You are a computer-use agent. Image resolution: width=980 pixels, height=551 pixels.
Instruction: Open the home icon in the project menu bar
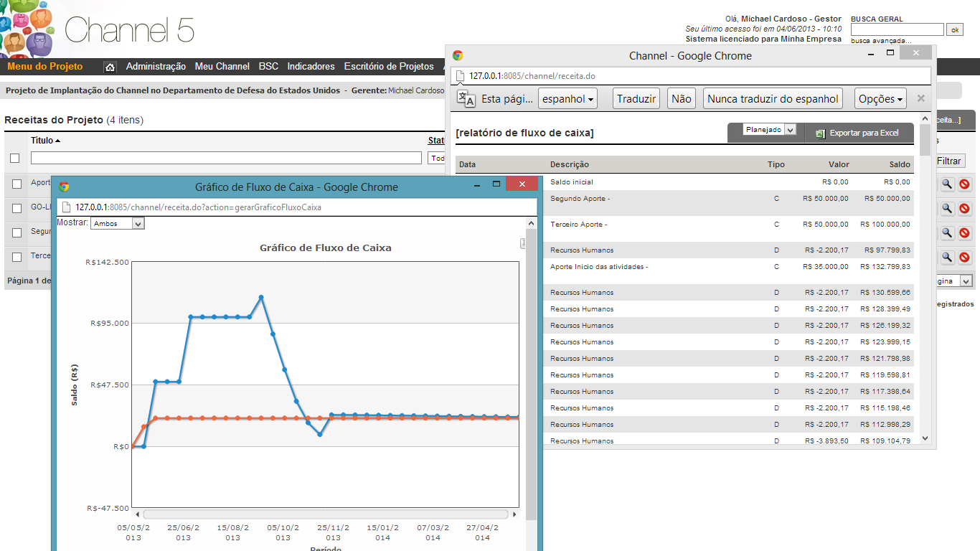pos(110,67)
